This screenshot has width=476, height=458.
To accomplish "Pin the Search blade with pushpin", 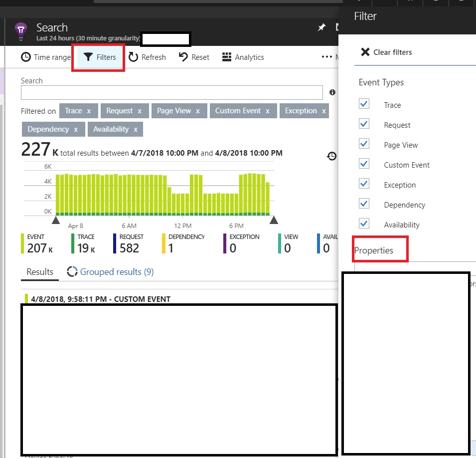I will (321, 27).
